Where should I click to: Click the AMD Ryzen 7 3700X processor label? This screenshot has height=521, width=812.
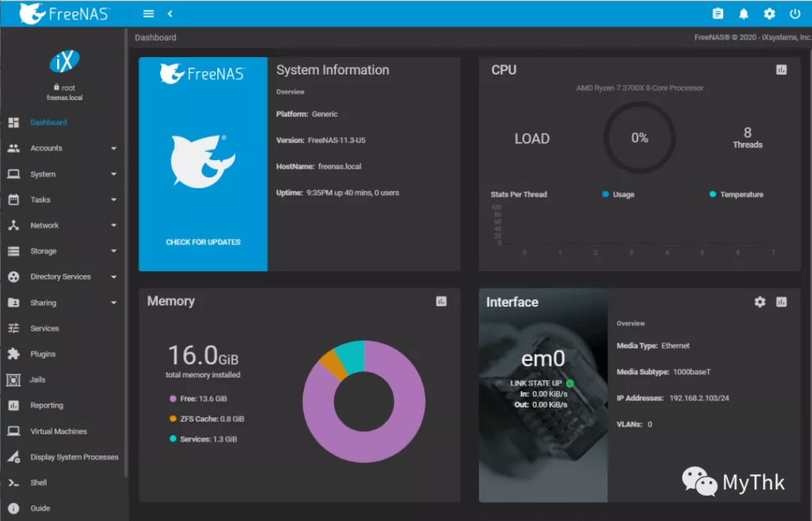pos(640,88)
